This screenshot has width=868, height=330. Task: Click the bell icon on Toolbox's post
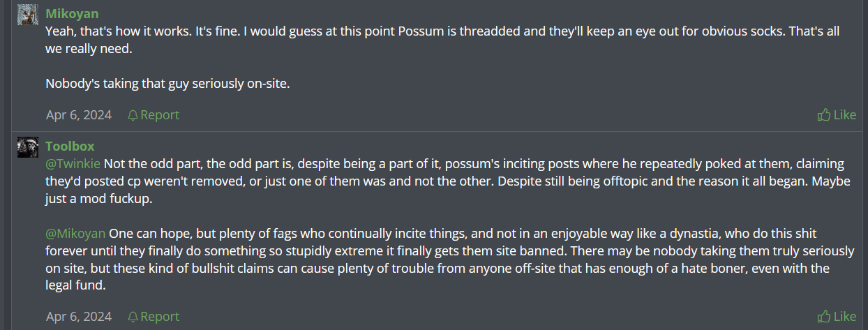pos(133,317)
